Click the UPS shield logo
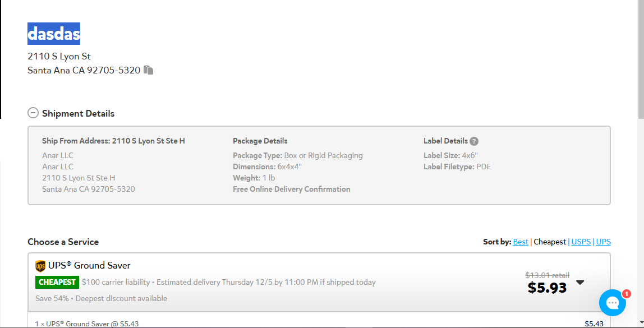Viewport: 644px width, 328px height. tap(40, 266)
